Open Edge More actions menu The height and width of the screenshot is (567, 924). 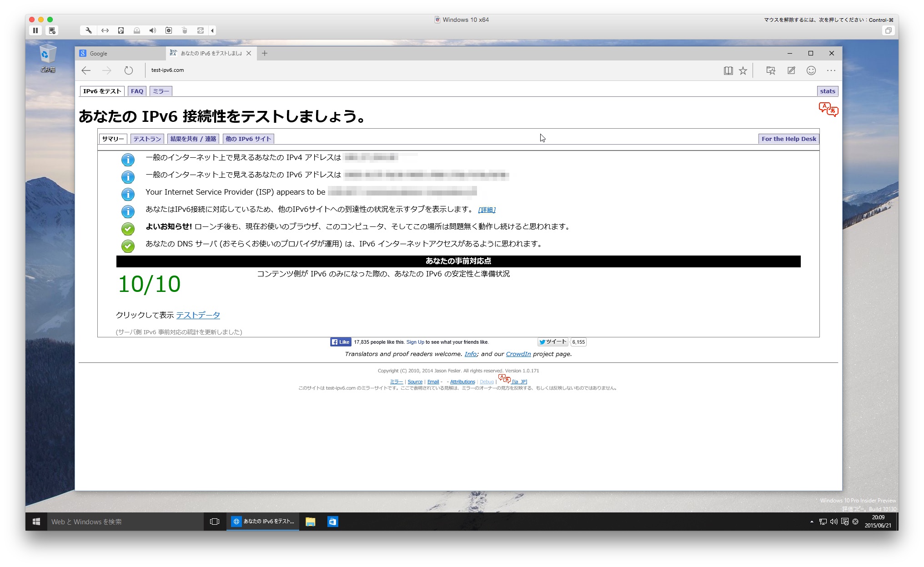[x=831, y=70]
